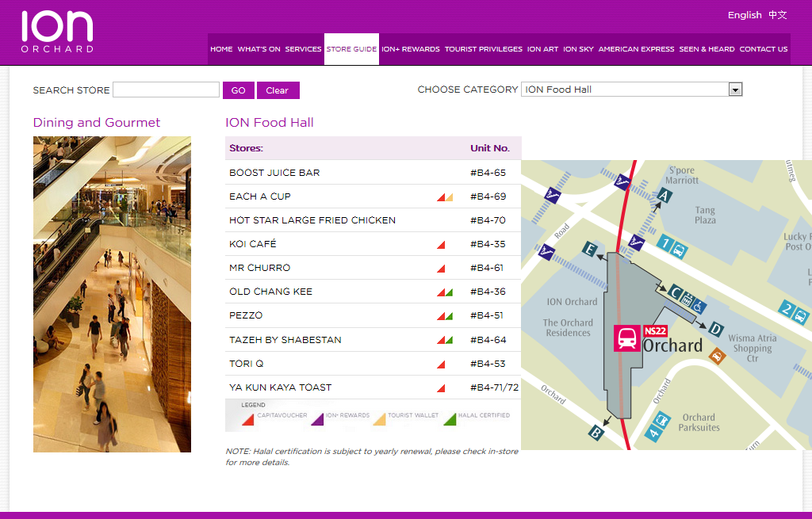Click exit E marker on the map

pos(589,250)
